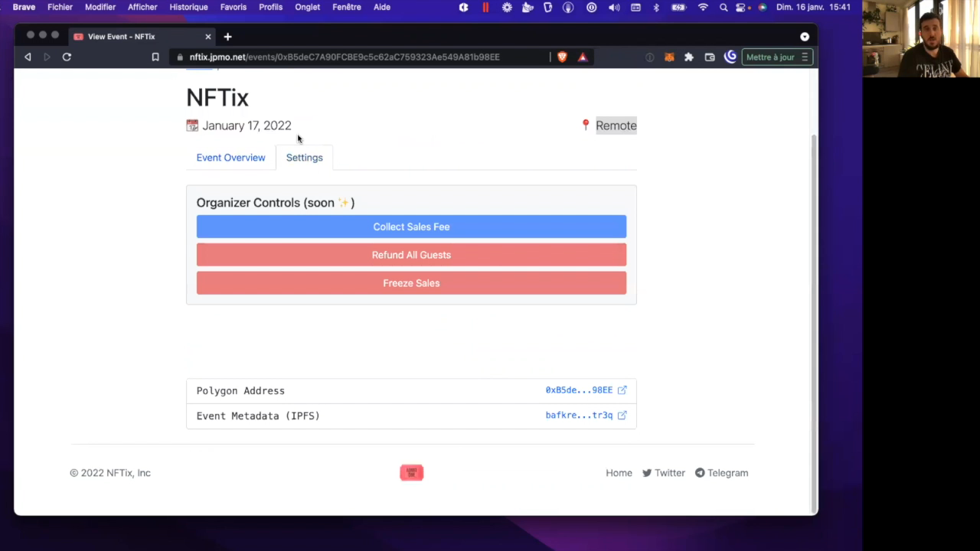Screen dimensions: 980x551
Task: Click the Refund All Guests button
Action: pyautogui.click(x=411, y=255)
